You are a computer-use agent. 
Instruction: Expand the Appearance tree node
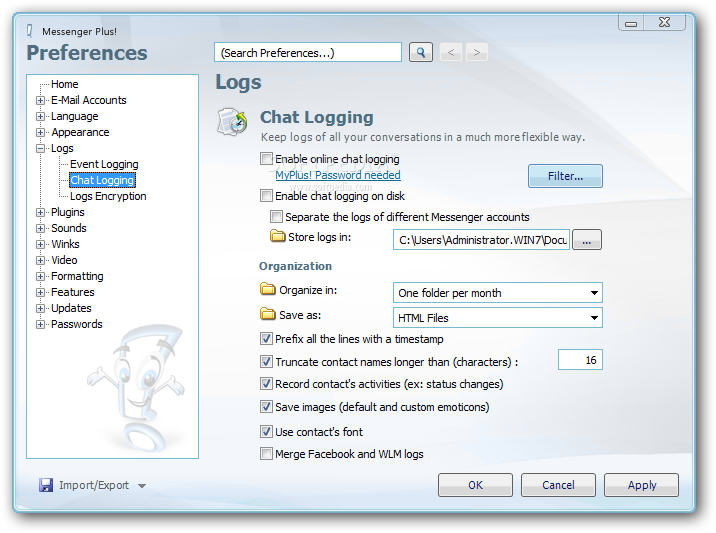(41, 132)
